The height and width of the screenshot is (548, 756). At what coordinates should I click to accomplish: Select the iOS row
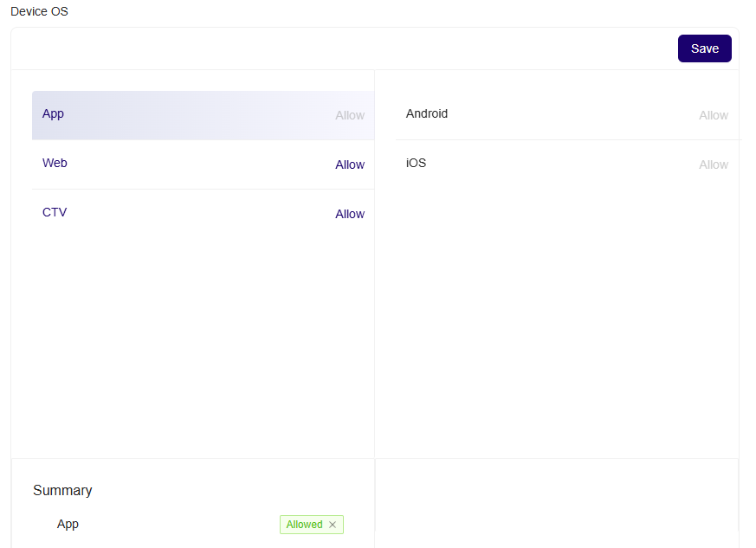coord(567,164)
